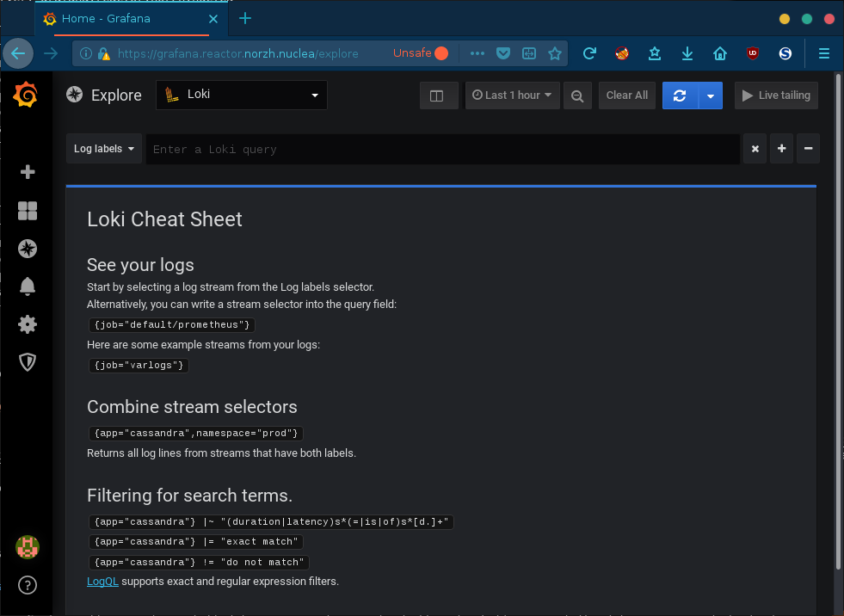The height and width of the screenshot is (616, 844).
Task: Open the Help question mark icon
Action: (28, 585)
